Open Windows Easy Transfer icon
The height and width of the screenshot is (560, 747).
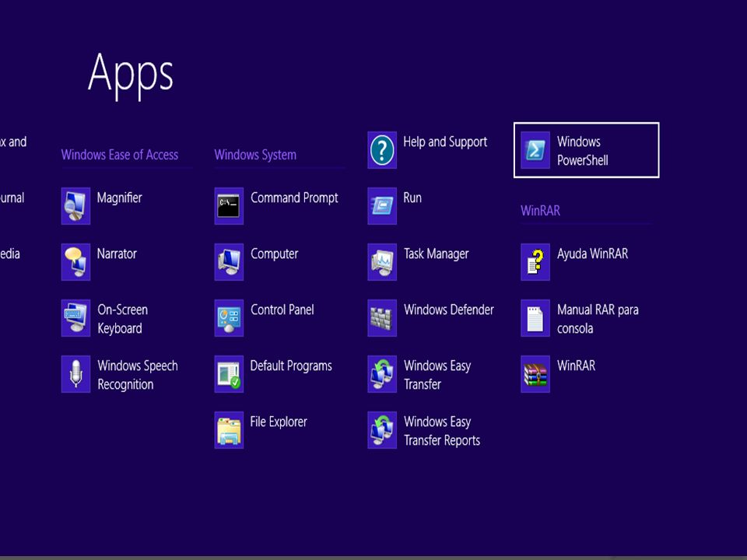382,374
